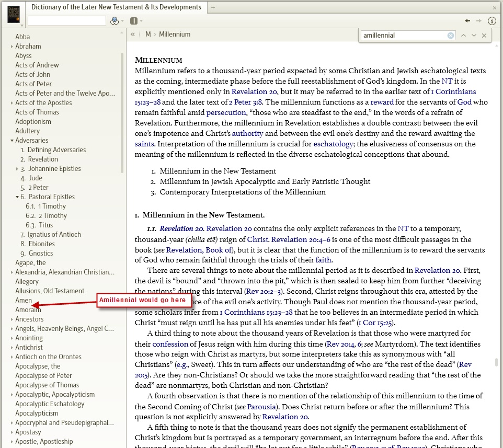Viewport: 503px width, 448px height.
Task: Expand Alexandria, Alexandrian Christianity entry
Action: click(12, 272)
